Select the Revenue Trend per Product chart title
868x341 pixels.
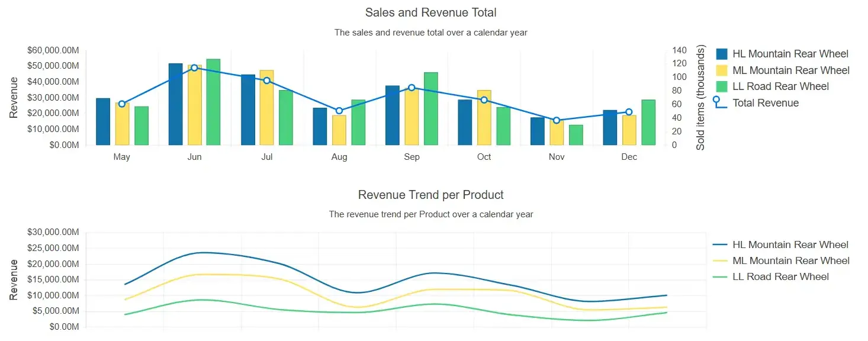point(430,194)
